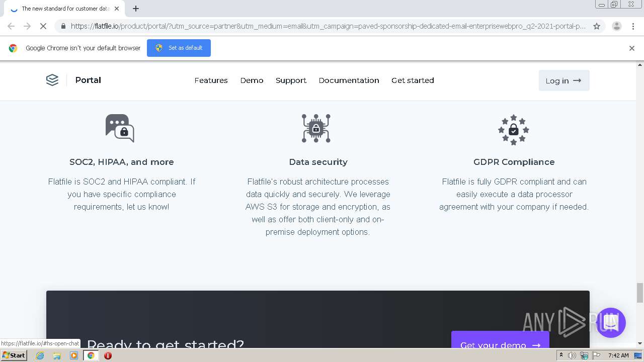Open the purple chat widget bubble

coord(611,322)
